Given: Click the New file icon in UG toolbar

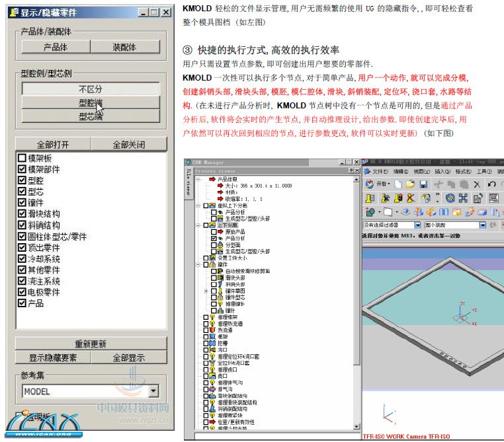Looking at the screenshot, I should point(398,184).
